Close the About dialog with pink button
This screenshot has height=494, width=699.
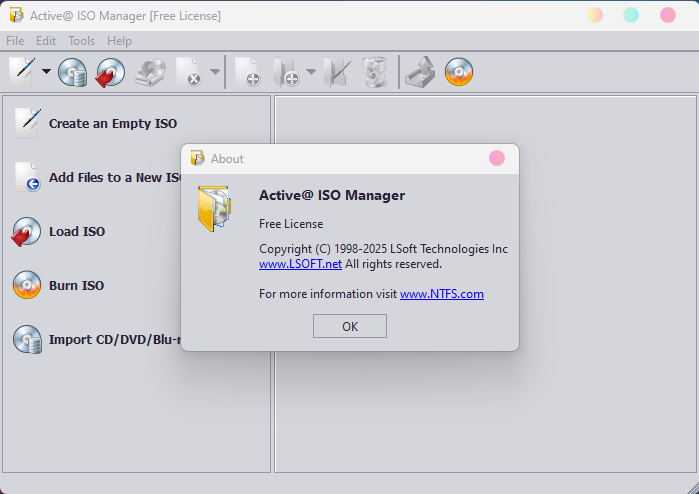[497, 158]
